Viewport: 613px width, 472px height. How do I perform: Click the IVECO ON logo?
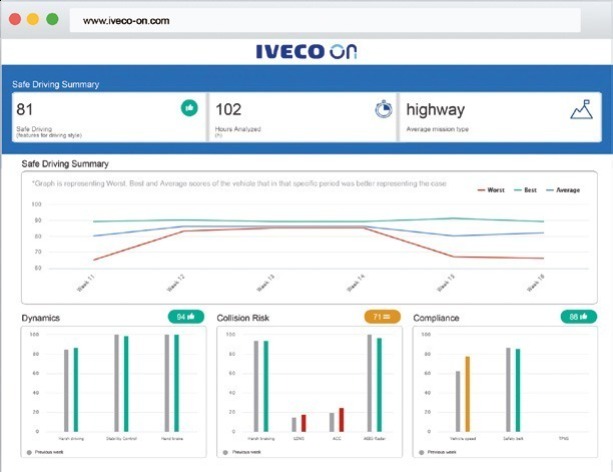point(306,51)
